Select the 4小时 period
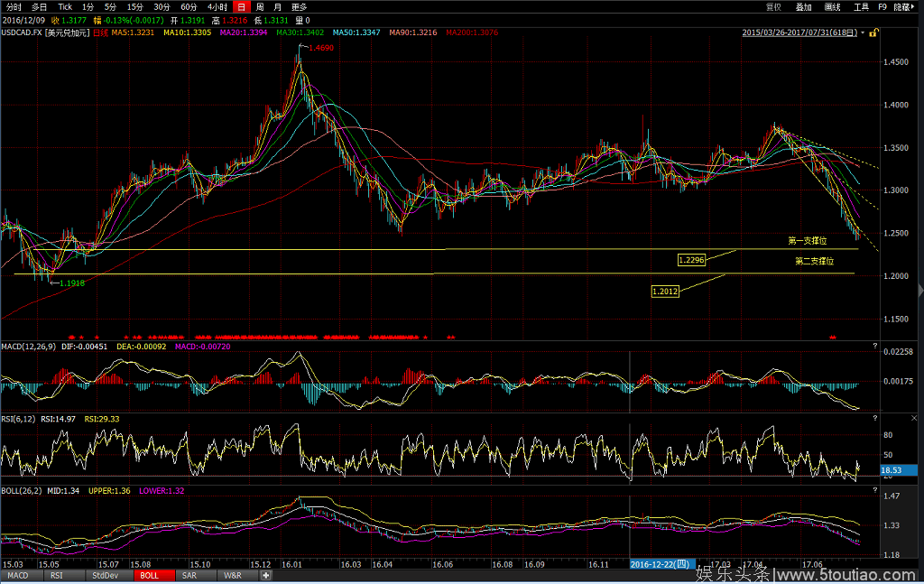This screenshot has height=584, width=924. coord(217,7)
